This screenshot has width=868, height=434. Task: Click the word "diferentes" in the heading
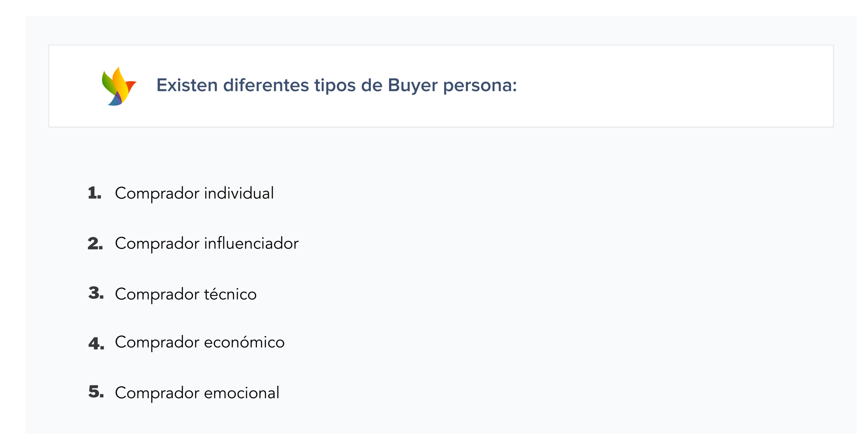[x=266, y=85]
